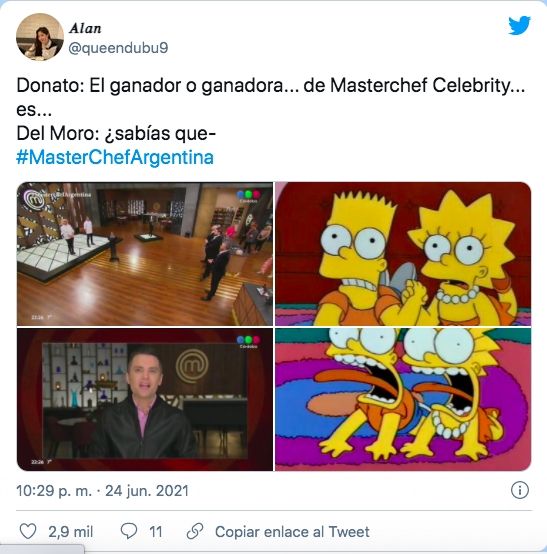Screen dimensions: 547x554
Task: Click the chain link icon
Action: click(195, 531)
